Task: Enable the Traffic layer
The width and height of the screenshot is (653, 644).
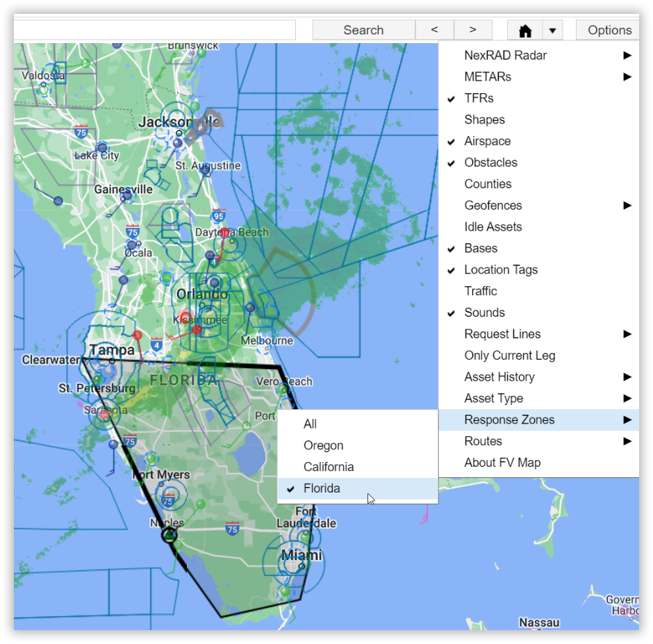Action: click(539, 291)
